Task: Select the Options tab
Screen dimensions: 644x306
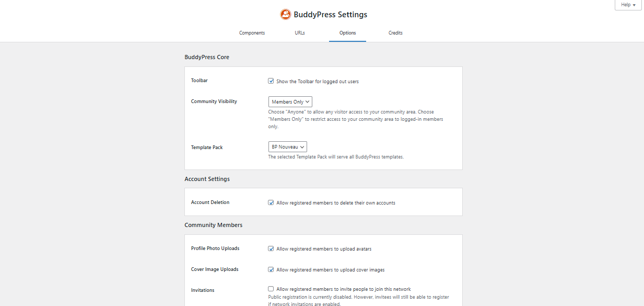Action: [x=347, y=32]
